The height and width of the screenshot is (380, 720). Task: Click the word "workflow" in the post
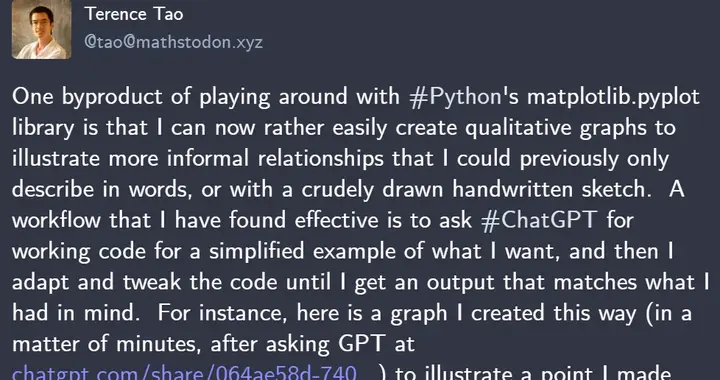pos(56,220)
